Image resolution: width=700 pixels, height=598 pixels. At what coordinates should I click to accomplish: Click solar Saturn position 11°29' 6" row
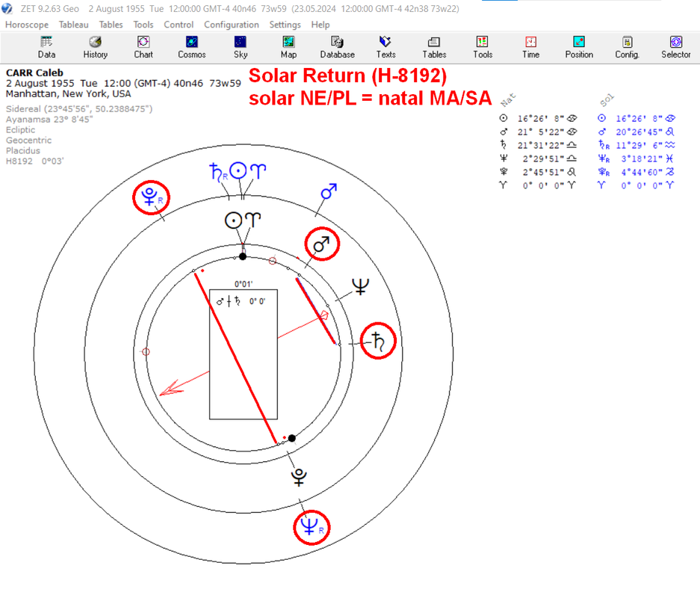click(636, 145)
